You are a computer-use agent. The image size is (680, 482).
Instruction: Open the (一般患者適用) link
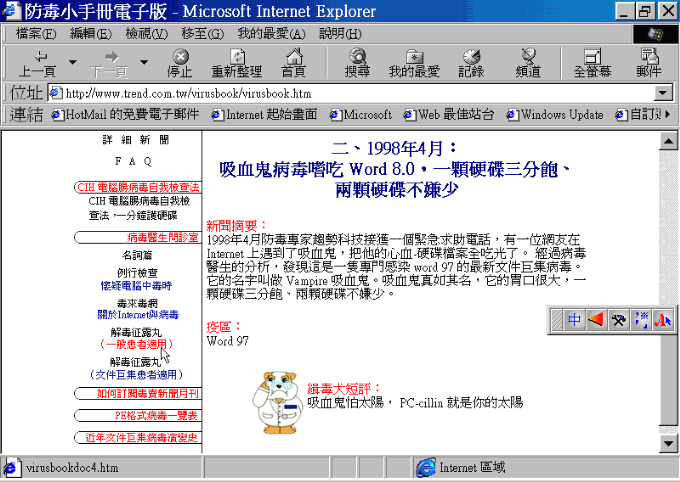(x=136, y=344)
